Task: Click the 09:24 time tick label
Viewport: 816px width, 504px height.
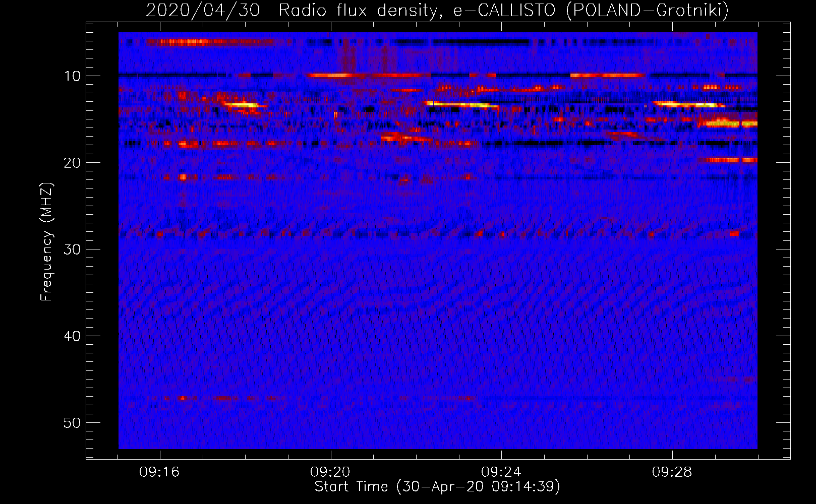Action: coord(501,472)
